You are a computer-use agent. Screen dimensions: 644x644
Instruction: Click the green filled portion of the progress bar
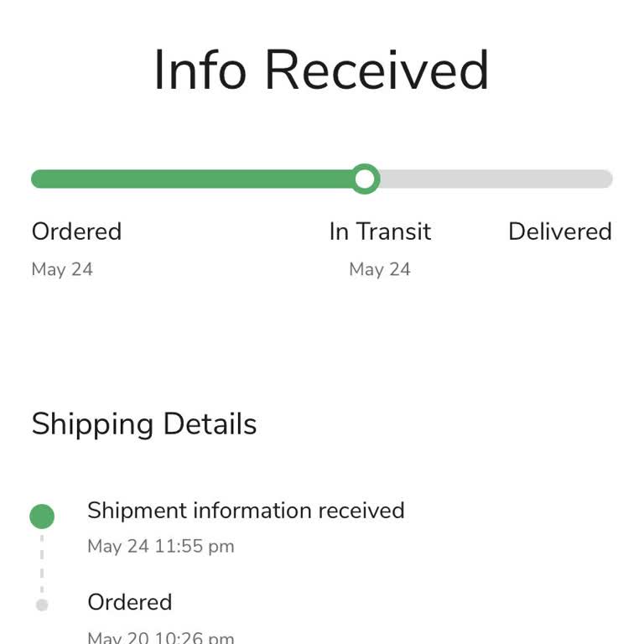[x=193, y=179]
